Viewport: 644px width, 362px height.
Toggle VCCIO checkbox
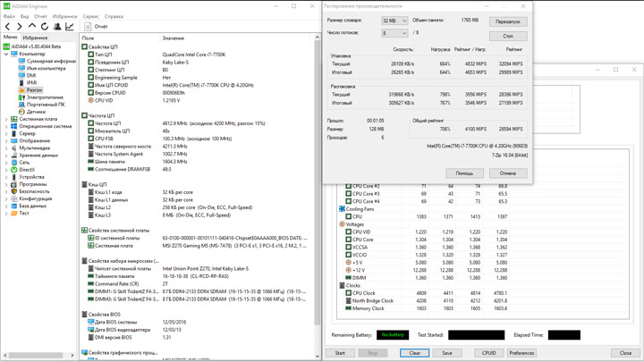coord(348,255)
